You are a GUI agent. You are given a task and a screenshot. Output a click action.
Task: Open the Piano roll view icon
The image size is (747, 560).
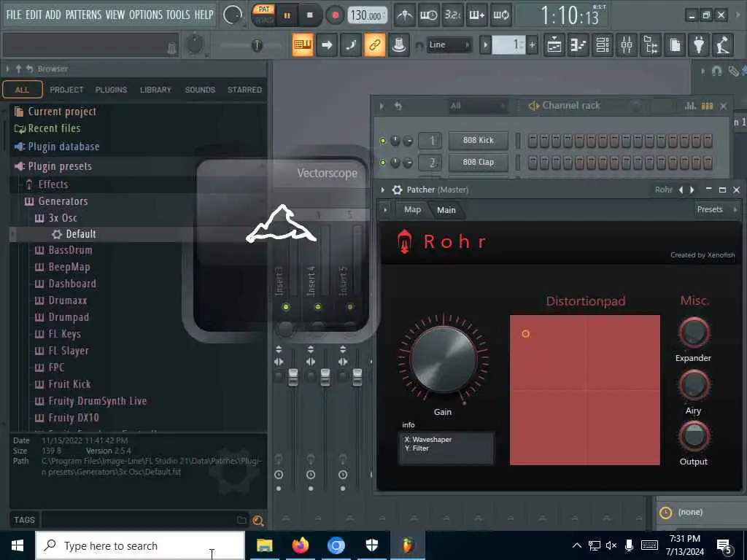point(578,45)
